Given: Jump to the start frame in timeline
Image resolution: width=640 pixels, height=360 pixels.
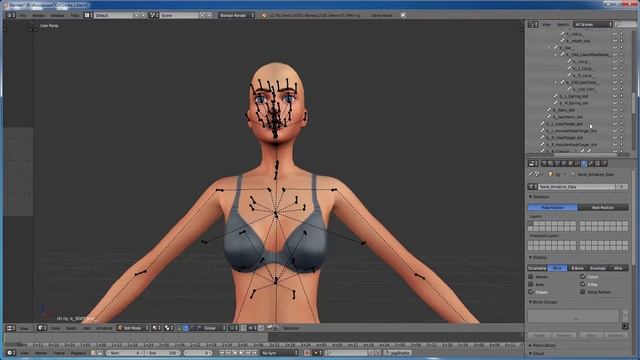Looking at the screenshot, I should pyautogui.click(x=222, y=353).
